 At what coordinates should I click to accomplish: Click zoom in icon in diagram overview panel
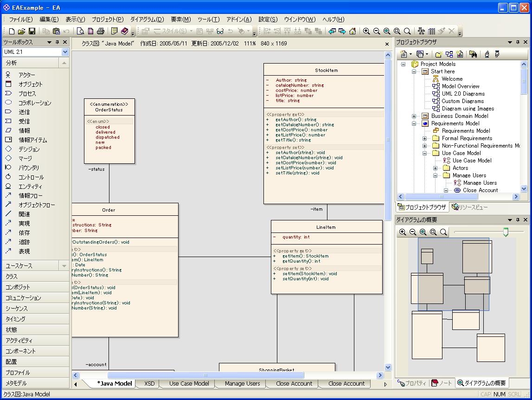pyautogui.click(x=403, y=232)
